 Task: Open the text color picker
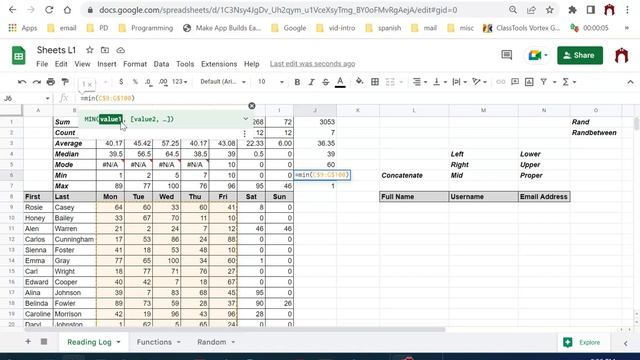tap(340, 82)
